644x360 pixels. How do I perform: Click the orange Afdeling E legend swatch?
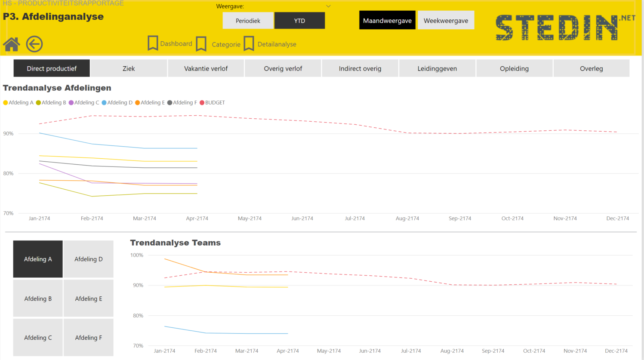pyautogui.click(x=138, y=103)
